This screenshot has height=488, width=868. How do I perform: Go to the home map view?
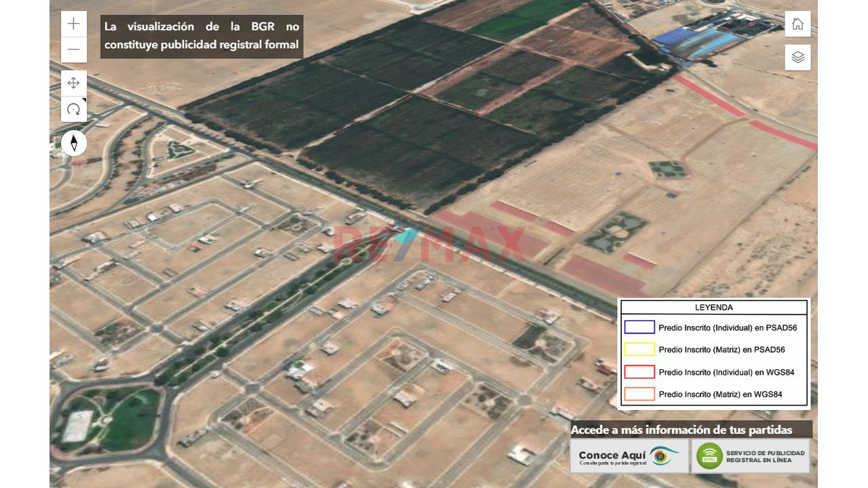797,24
